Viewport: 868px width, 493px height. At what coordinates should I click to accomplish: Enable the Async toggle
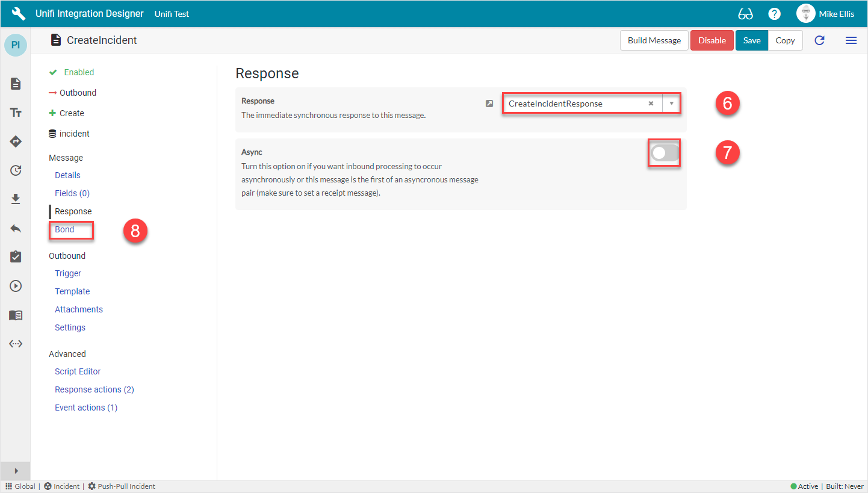click(x=664, y=153)
